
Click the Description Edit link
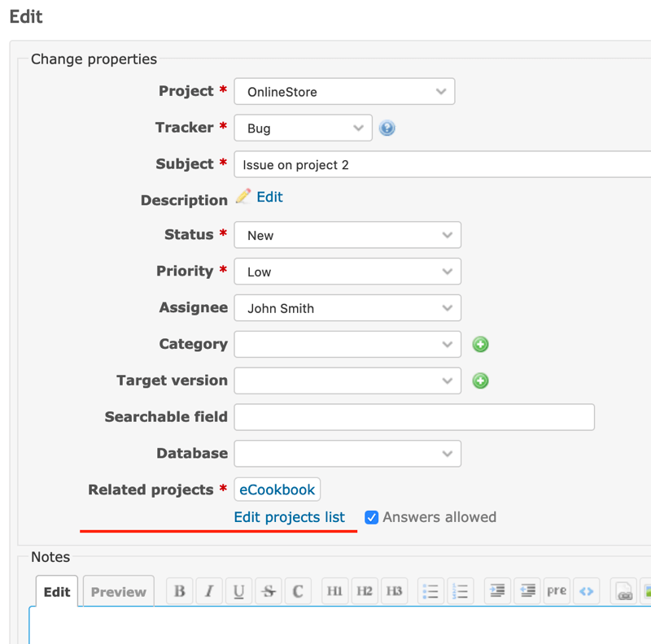tap(269, 197)
